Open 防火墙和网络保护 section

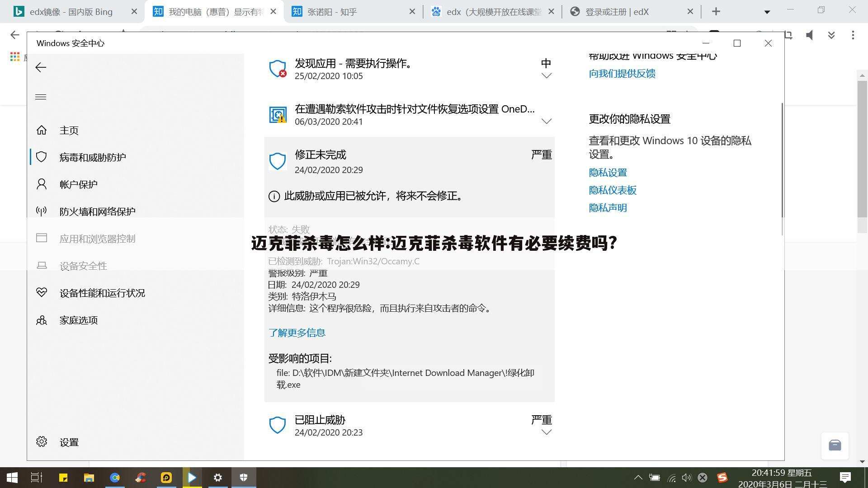click(98, 211)
